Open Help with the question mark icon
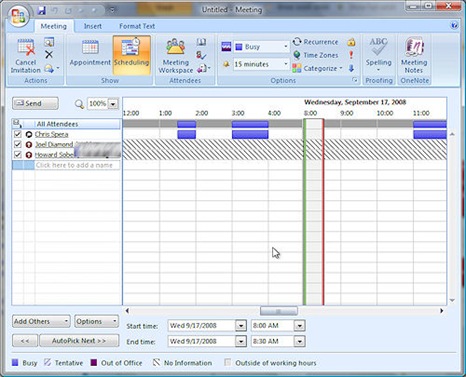 [454, 26]
